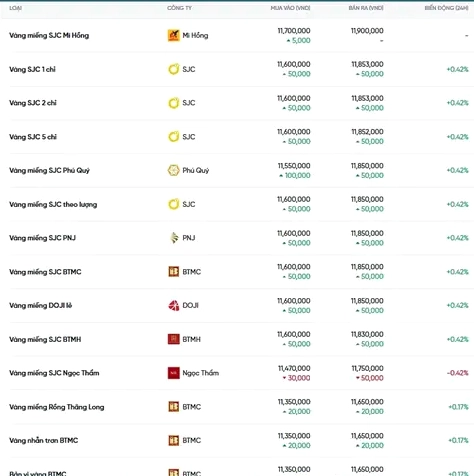Click BTMC logo in Vàng nhẫn trơn row
474x476 pixels.
(x=173, y=440)
